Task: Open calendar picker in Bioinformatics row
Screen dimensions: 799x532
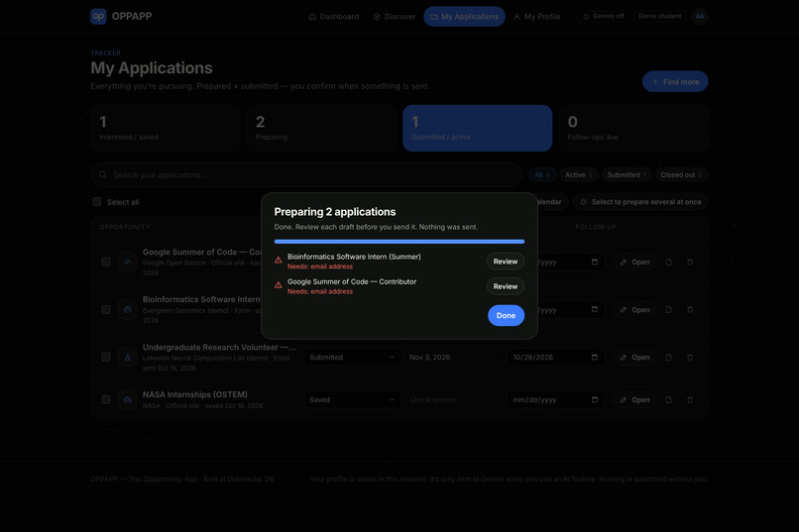Action: (594, 309)
